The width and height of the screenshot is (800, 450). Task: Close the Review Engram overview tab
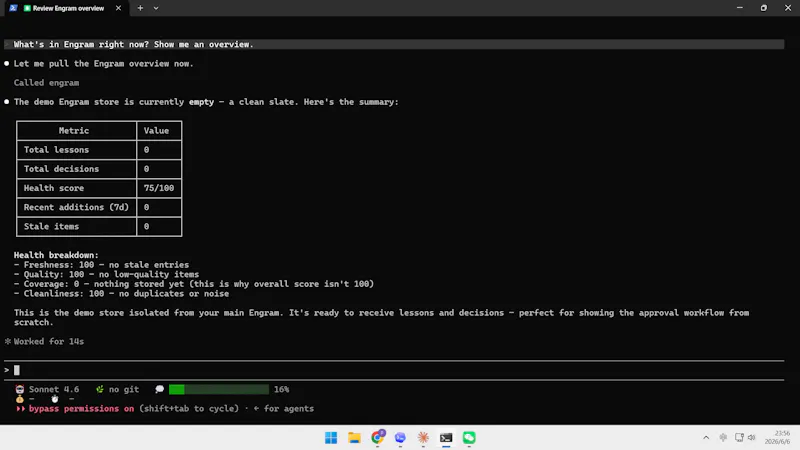[x=118, y=8]
